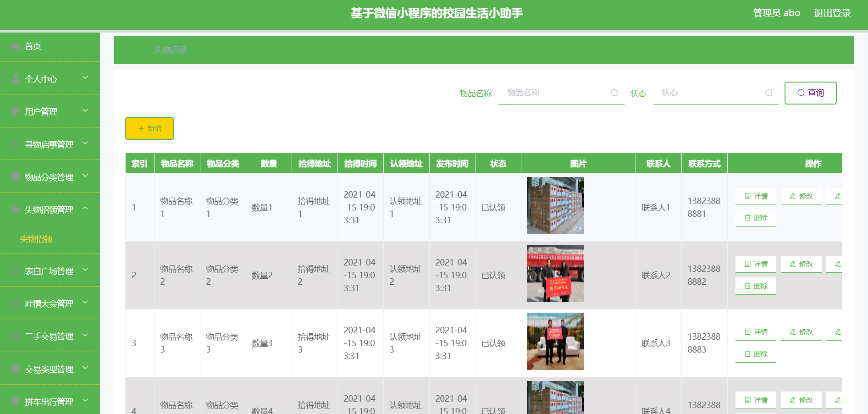Open the 寻物启事管理 sidebar menu
This screenshot has height=414, width=868.
50,144
